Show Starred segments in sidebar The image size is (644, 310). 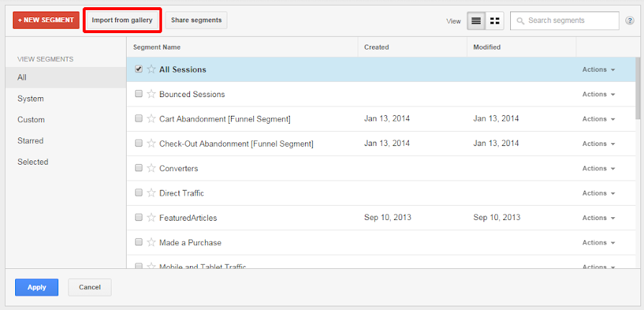[x=30, y=141]
